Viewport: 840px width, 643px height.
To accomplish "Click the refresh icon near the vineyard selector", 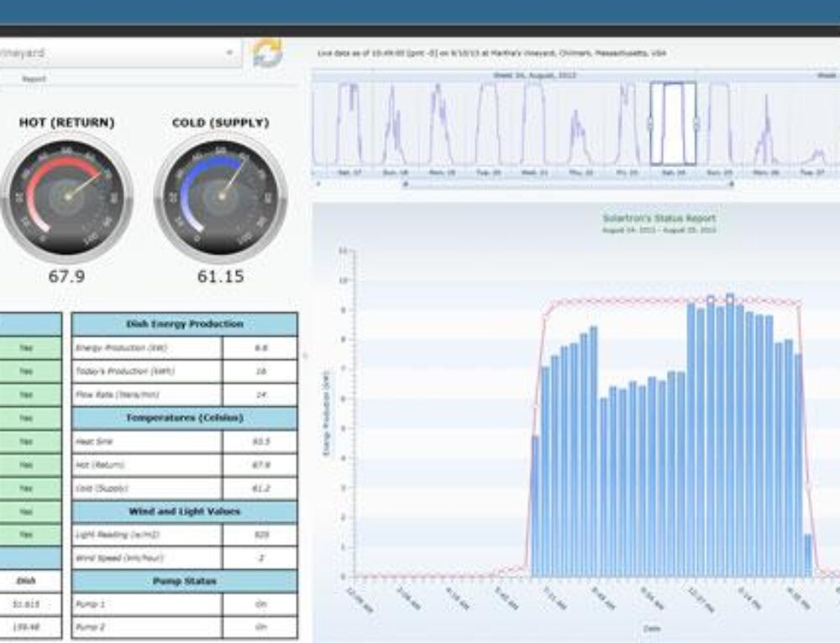I will pos(267,52).
